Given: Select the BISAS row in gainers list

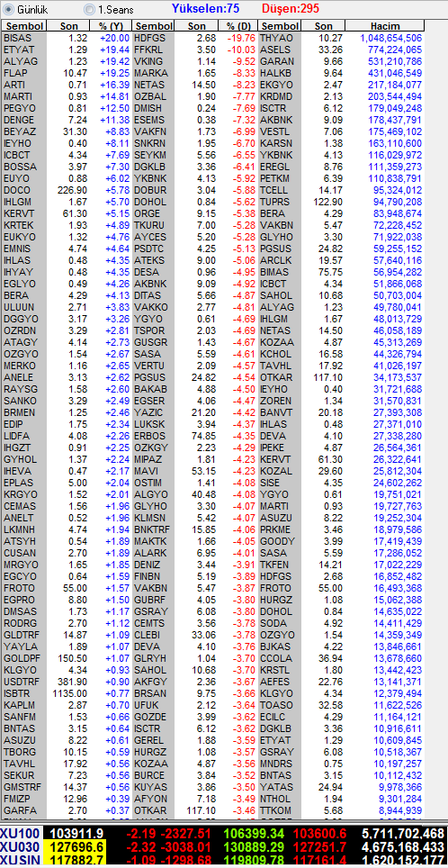Looking at the screenshot, I should coord(67,38).
